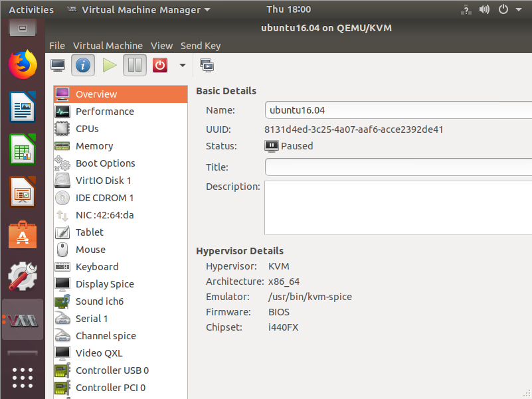The image size is (532, 399).
Task: Open the manage snapshots icon
Action: (x=207, y=66)
